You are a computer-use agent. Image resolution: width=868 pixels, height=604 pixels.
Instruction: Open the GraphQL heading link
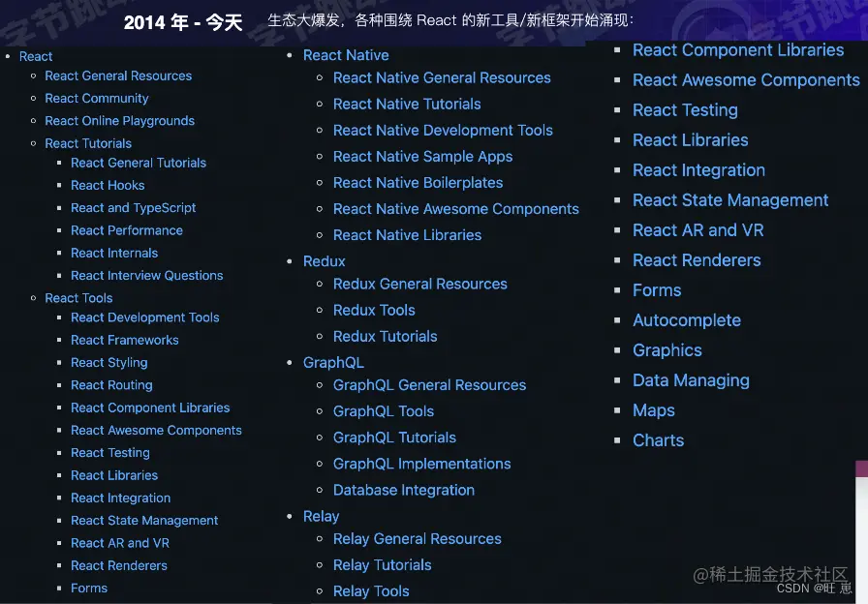334,363
